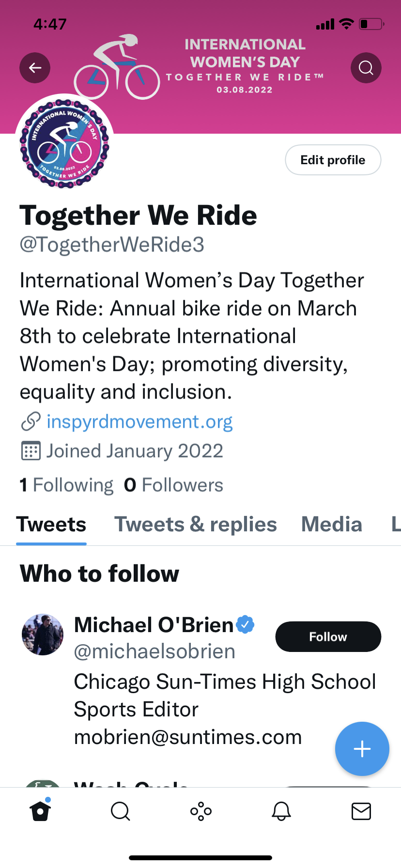The width and height of the screenshot is (401, 868).
Task: View the 0 Followers list
Action: [174, 485]
